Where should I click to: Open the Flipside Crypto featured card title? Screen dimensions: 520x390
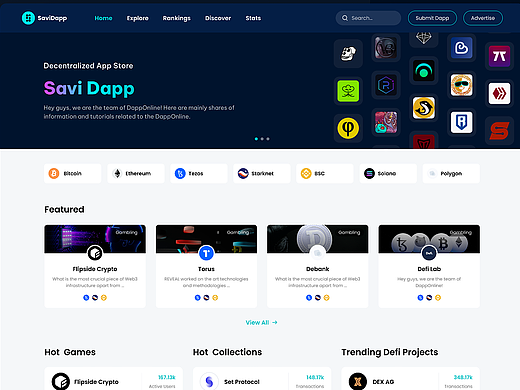point(95,269)
